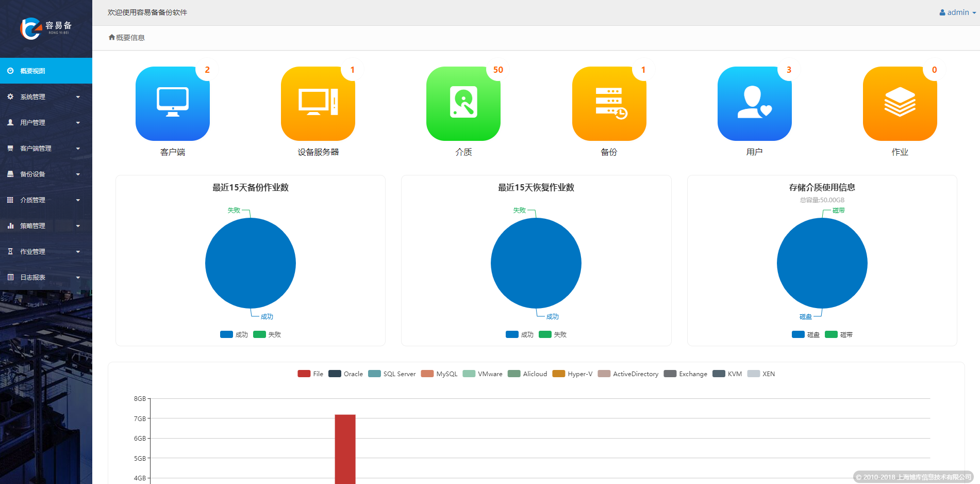Viewport: 980px width, 484px height.
Task: Open the 作业 jobs tile icon
Action: 900,103
